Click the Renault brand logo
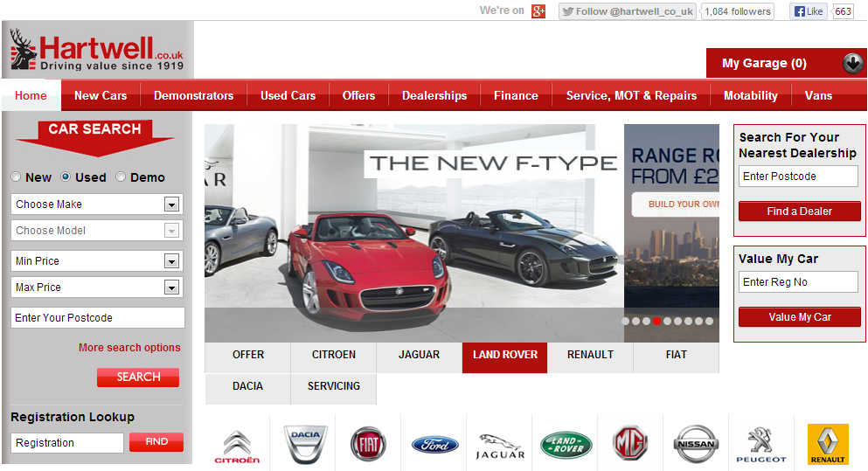Image resolution: width=868 pixels, height=471 pixels. (827, 444)
